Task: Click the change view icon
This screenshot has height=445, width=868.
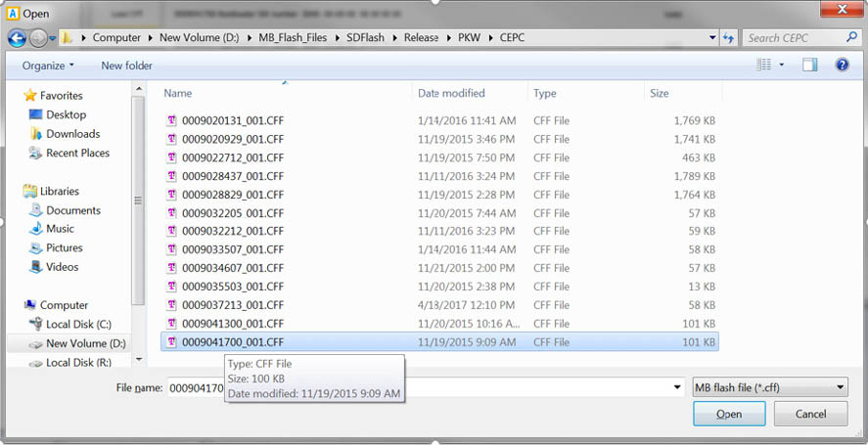Action: tap(763, 66)
